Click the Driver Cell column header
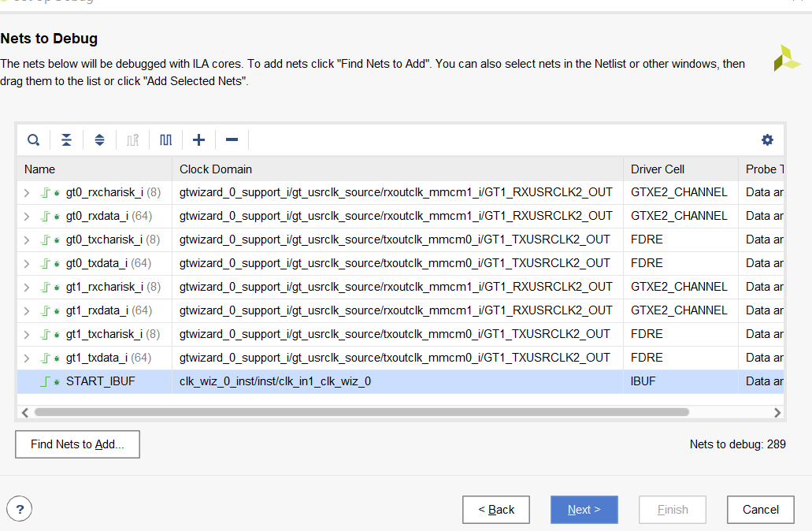Image resolution: width=812 pixels, height=531 pixels. click(x=658, y=169)
